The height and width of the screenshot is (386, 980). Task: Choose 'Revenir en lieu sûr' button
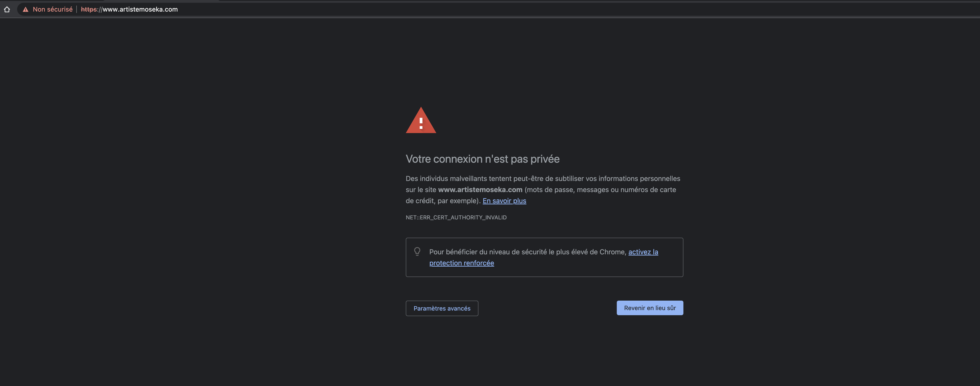pyautogui.click(x=650, y=308)
